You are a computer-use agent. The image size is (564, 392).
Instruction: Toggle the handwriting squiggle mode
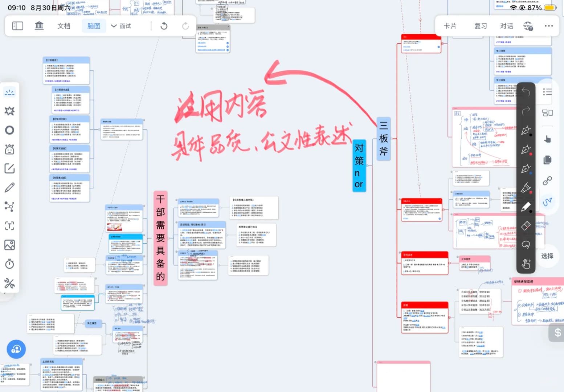click(547, 202)
